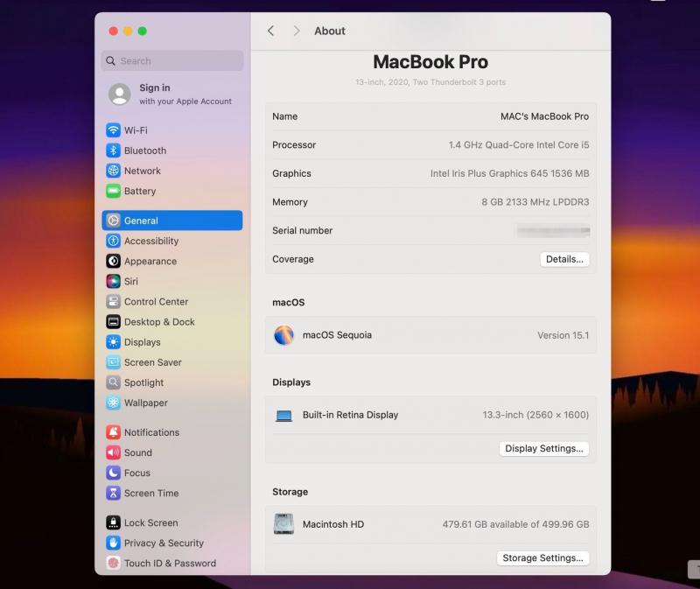Open Desktop & Dock icon
The width and height of the screenshot is (700, 589).
pyautogui.click(x=114, y=321)
